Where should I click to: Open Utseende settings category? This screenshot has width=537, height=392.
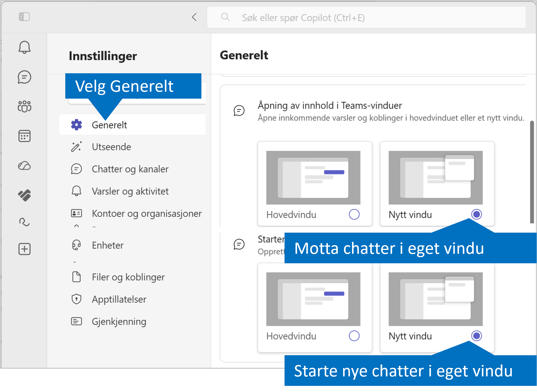point(133,147)
